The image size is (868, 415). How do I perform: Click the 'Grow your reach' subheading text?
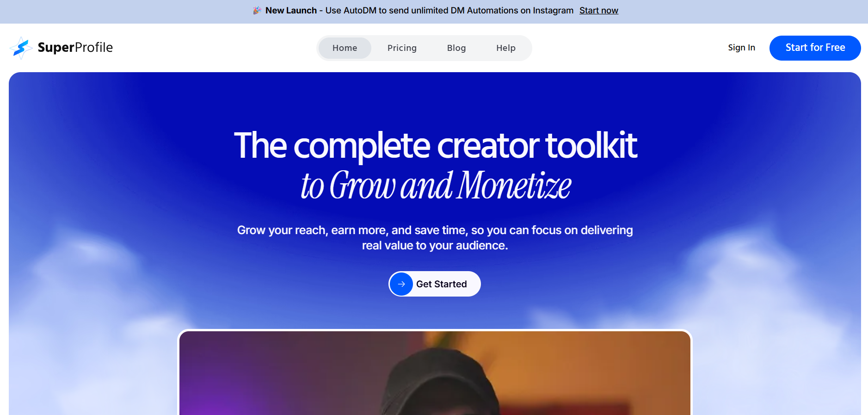click(435, 238)
